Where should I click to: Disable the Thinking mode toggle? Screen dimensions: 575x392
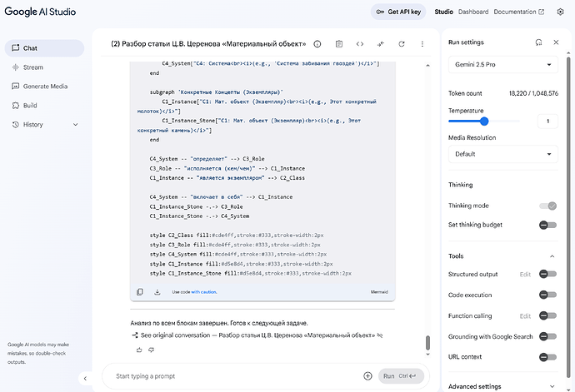point(547,206)
